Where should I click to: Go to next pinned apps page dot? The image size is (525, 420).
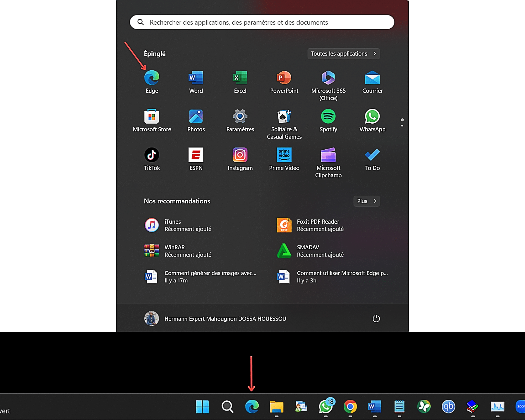coord(402,125)
